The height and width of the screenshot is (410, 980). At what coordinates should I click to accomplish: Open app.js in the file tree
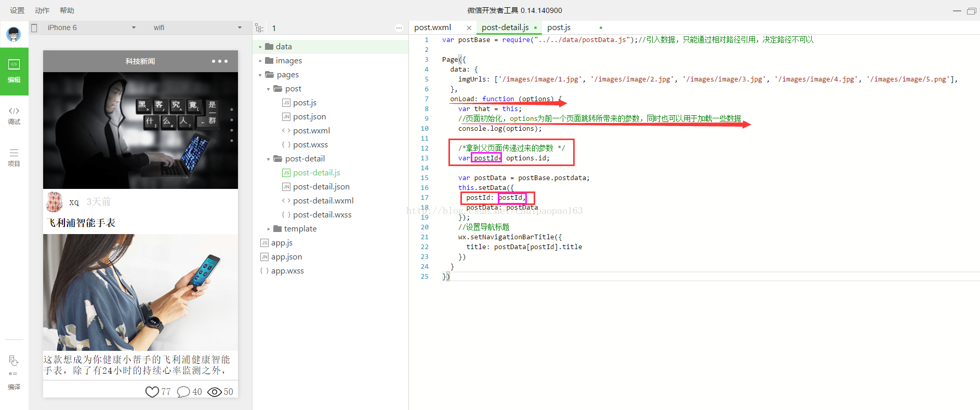(282, 243)
